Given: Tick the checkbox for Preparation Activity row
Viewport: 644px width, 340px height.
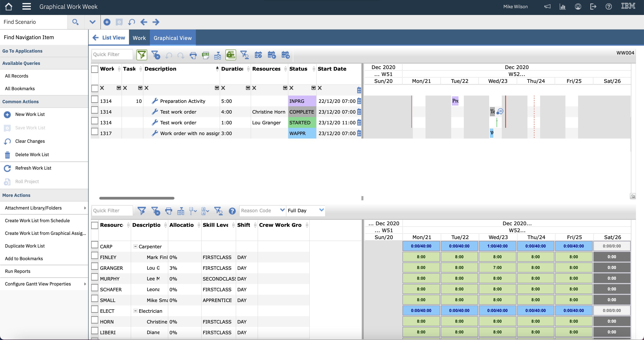Looking at the screenshot, I should click(95, 100).
